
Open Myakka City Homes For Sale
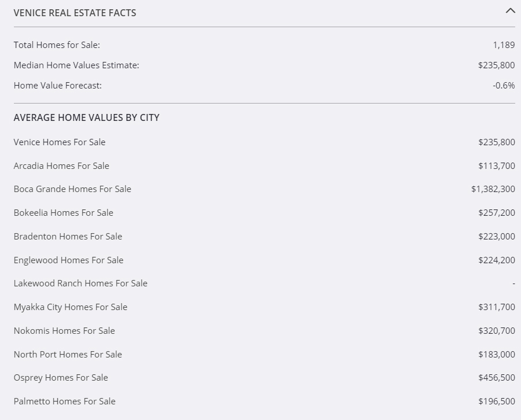[71, 307]
